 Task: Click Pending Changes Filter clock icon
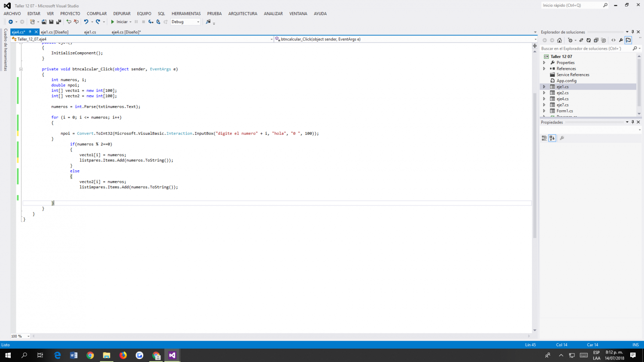[570, 40]
